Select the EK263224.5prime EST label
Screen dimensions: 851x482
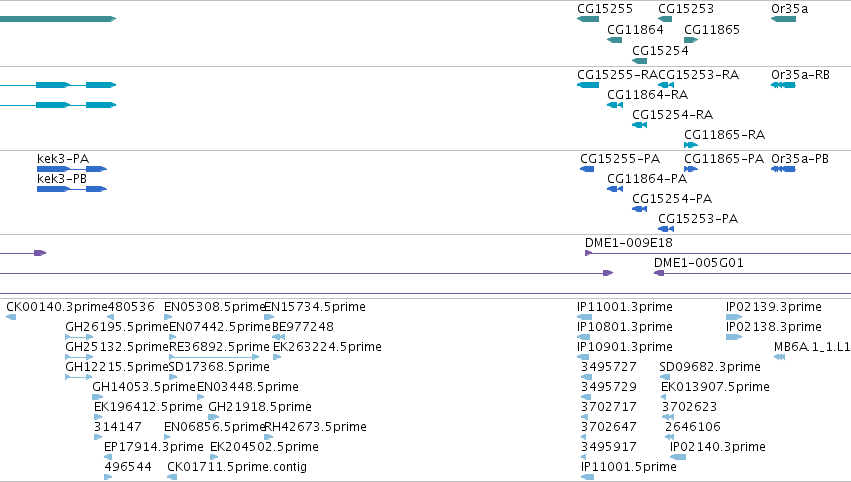[x=327, y=347]
